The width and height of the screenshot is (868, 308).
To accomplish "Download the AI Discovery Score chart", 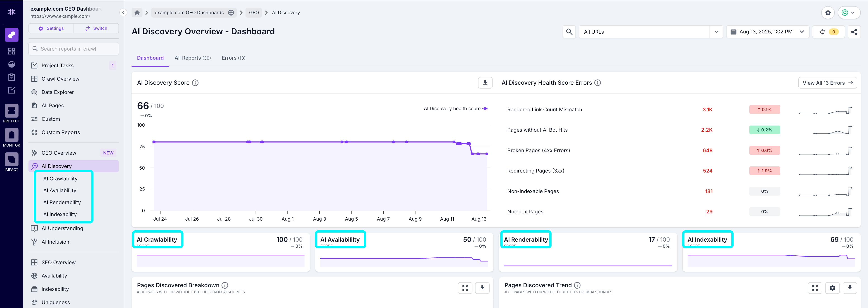I will pyautogui.click(x=485, y=82).
